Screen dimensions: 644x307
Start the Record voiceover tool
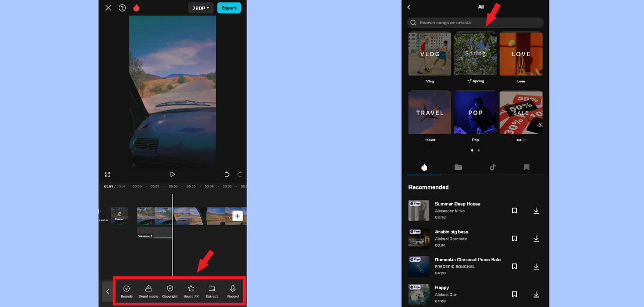(233, 291)
